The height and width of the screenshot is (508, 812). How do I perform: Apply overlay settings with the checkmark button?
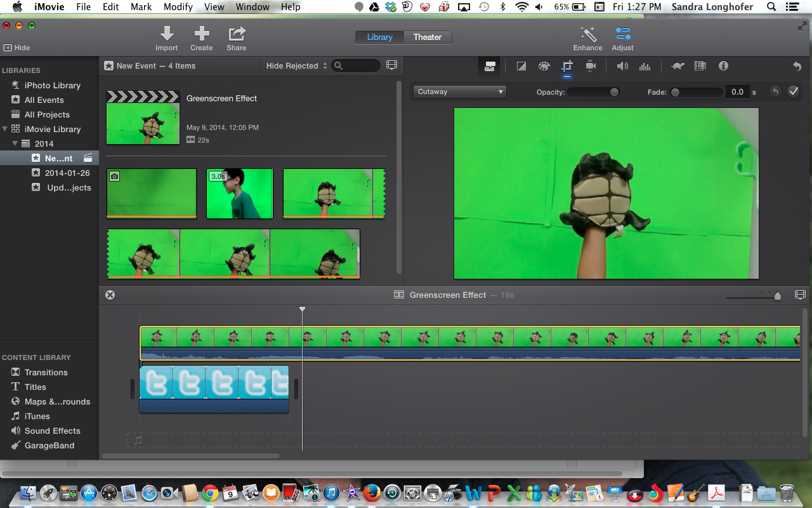point(793,92)
